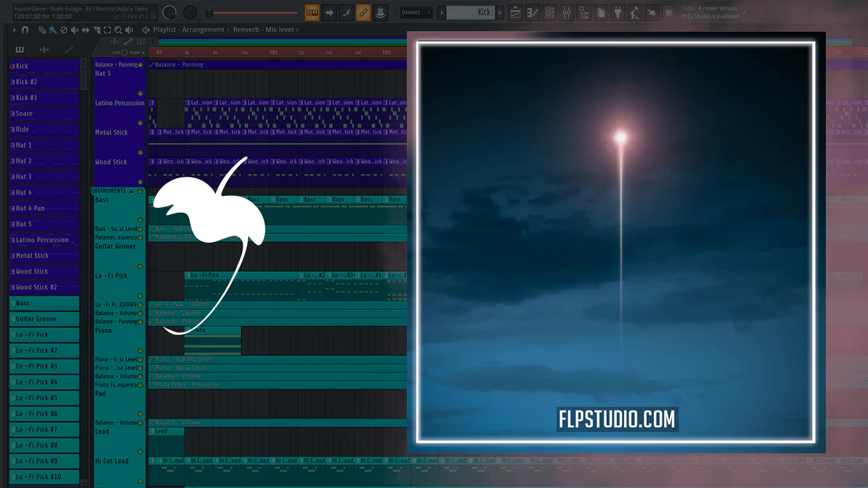Select the Paint brush tool
The height and width of the screenshot is (488, 868).
pyautogui.click(x=53, y=30)
